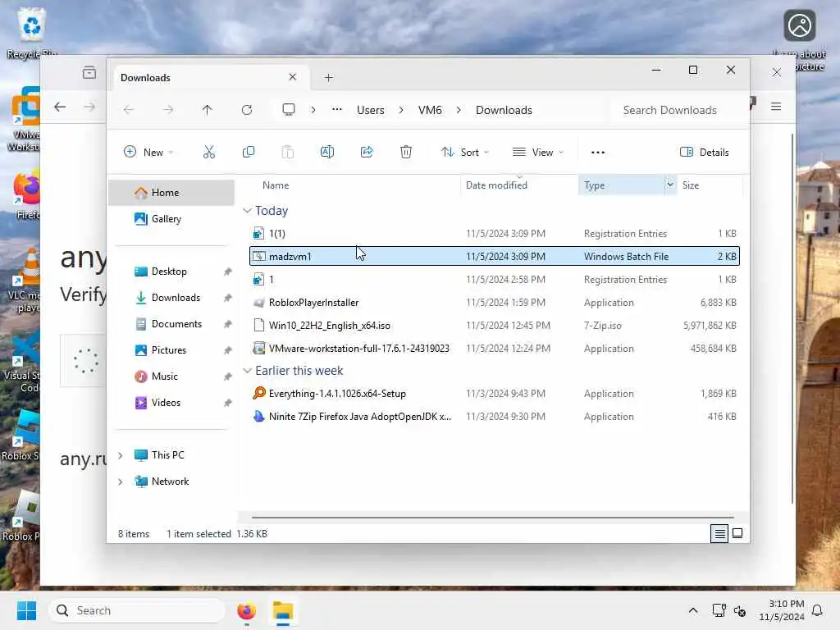840x630 pixels.
Task: Collapse the Earlier this week group
Action: click(247, 371)
